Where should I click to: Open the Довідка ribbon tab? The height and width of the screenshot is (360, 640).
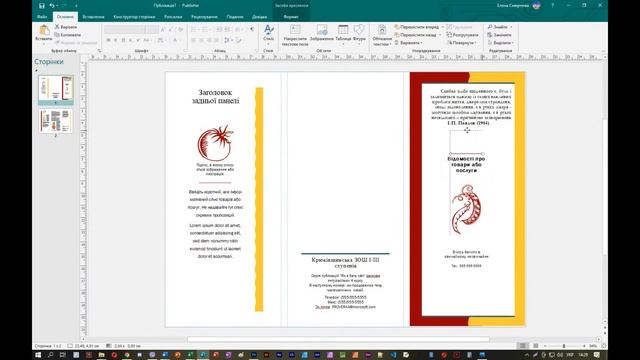pos(260,17)
